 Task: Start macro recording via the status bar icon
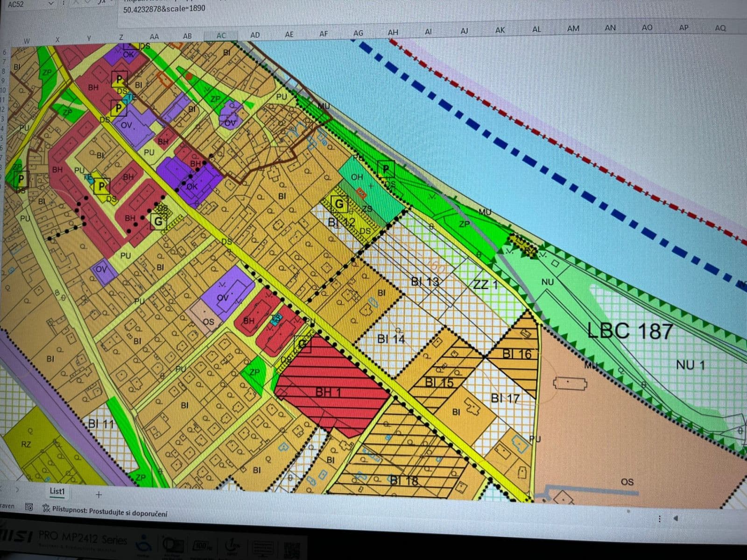pos(29,508)
